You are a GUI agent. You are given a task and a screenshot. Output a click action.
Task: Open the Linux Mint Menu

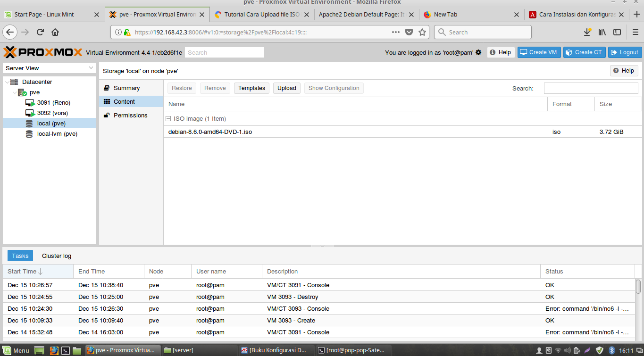[x=16, y=350]
